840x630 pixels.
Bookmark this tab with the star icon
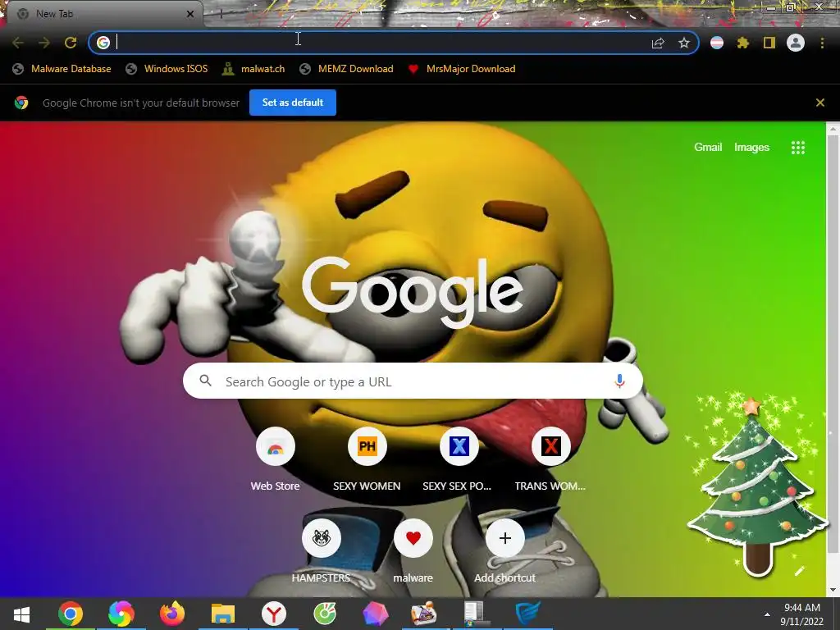(x=683, y=43)
